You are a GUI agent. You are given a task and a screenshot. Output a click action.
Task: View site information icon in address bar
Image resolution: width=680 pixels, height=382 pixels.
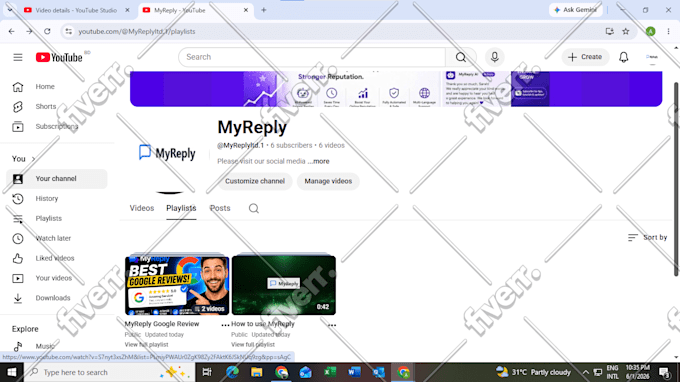tap(69, 32)
